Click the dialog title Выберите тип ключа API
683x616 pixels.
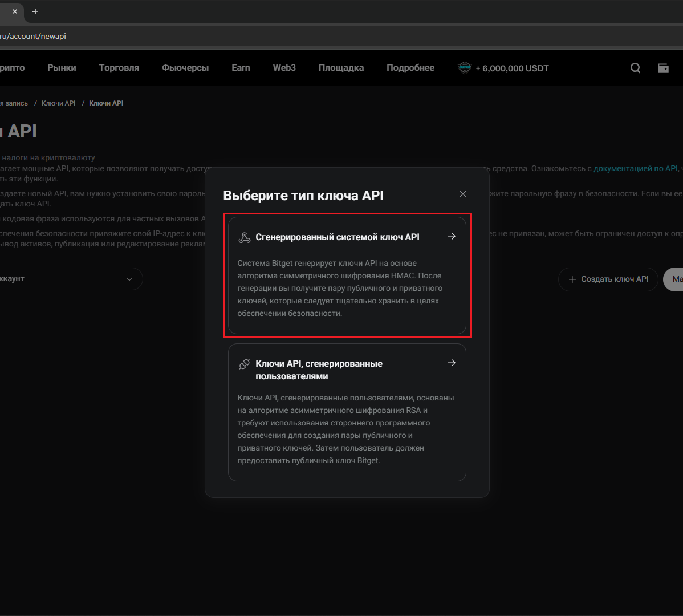coord(303,196)
